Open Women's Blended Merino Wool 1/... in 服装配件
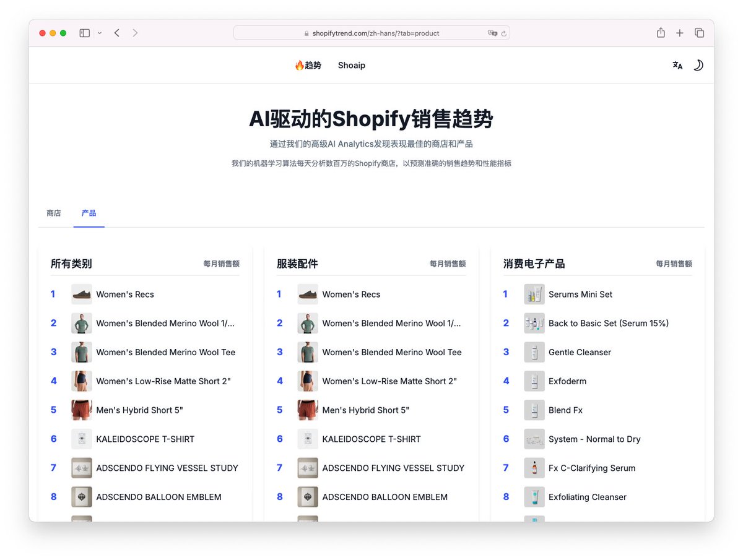The image size is (743, 560). tap(392, 324)
